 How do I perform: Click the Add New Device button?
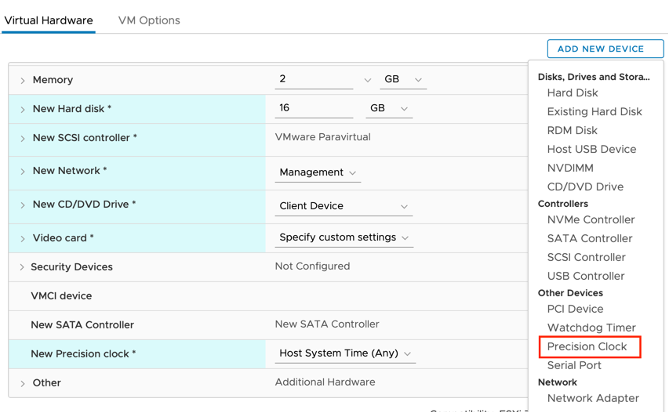[x=604, y=49]
